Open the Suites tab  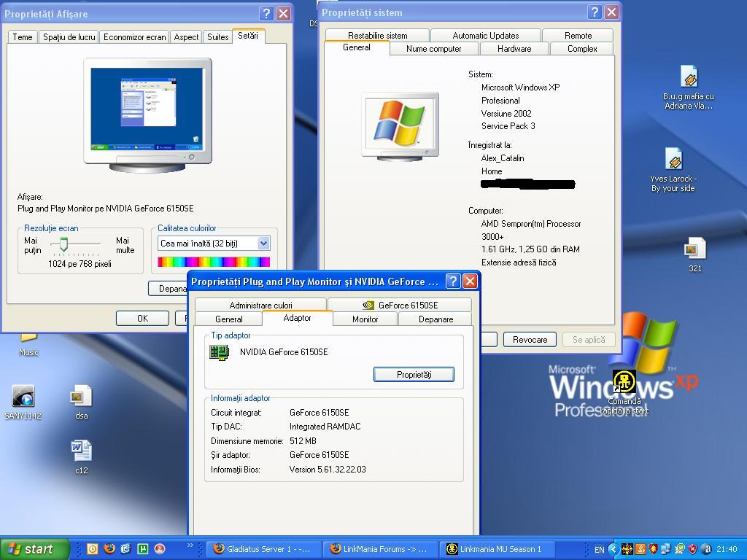click(x=217, y=37)
